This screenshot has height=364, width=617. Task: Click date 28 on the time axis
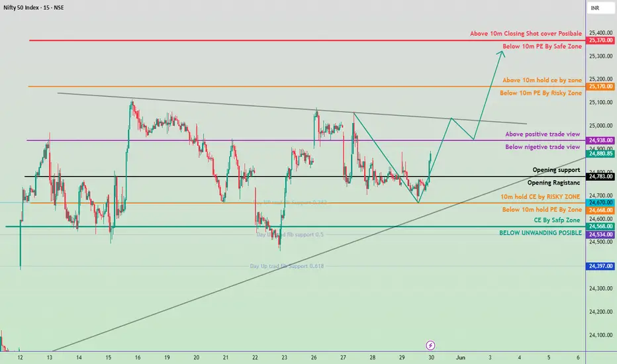click(372, 357)
